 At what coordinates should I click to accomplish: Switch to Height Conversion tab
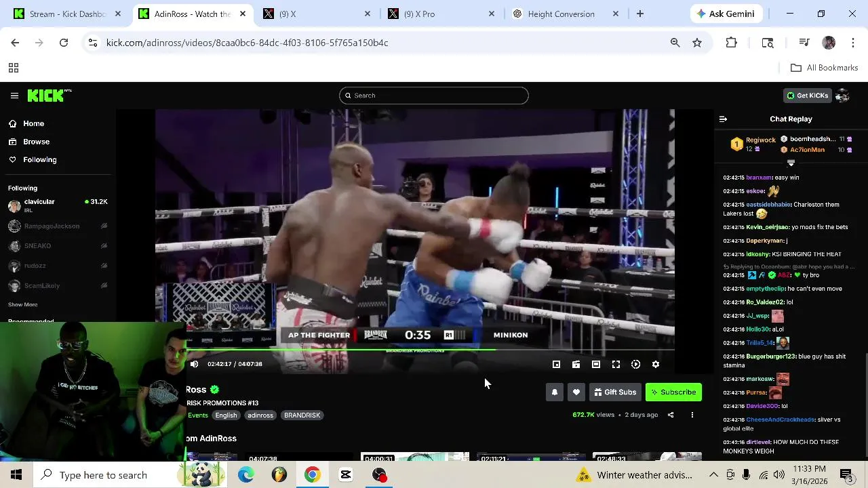566,14
